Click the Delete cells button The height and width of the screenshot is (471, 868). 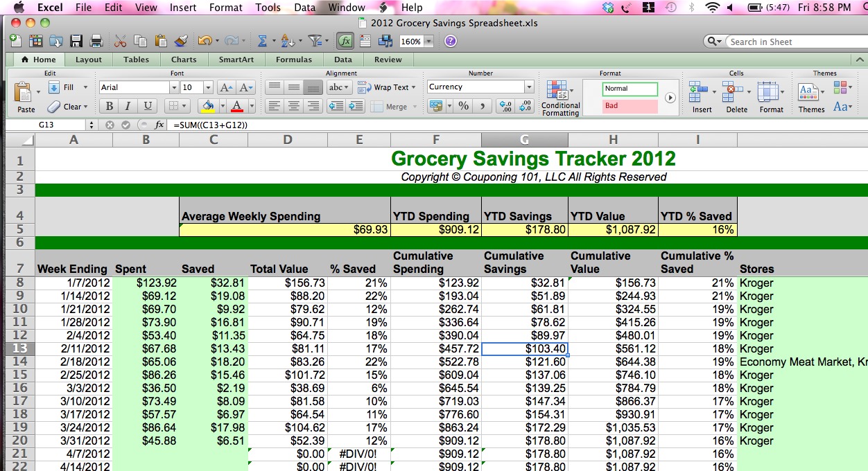pyautogui.click(x=736, y=97)
